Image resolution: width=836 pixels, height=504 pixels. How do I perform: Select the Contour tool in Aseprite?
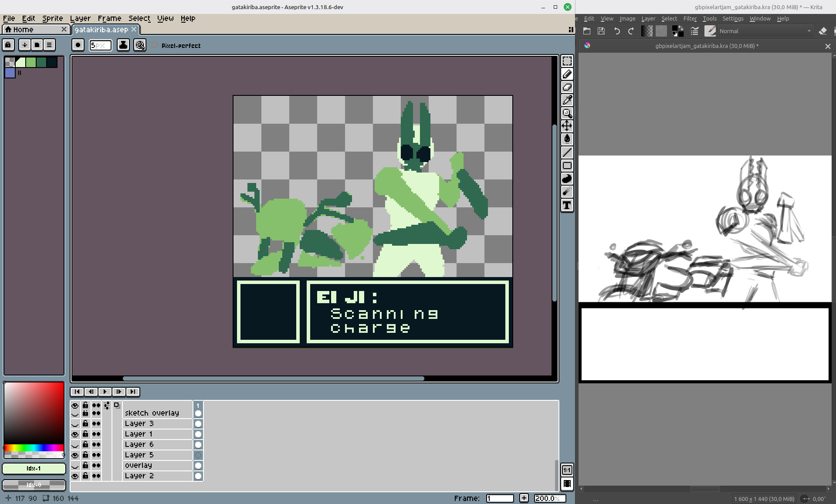(567, 179)
